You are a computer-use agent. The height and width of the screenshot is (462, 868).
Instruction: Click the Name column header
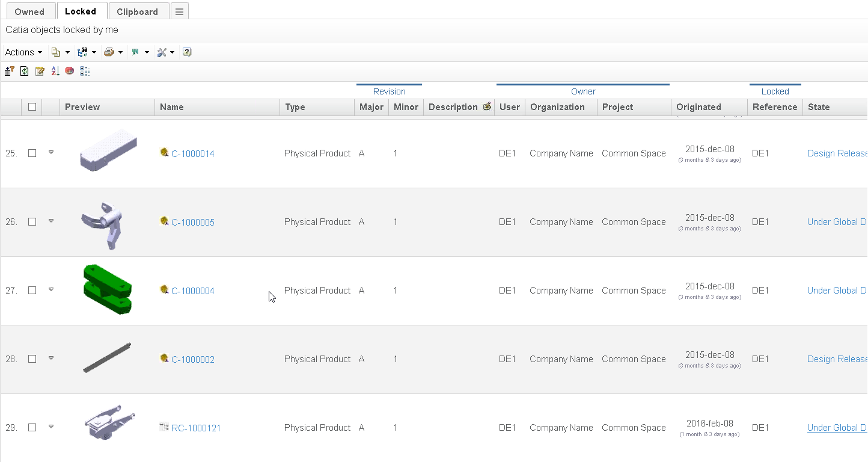click(x=172, y=107)
